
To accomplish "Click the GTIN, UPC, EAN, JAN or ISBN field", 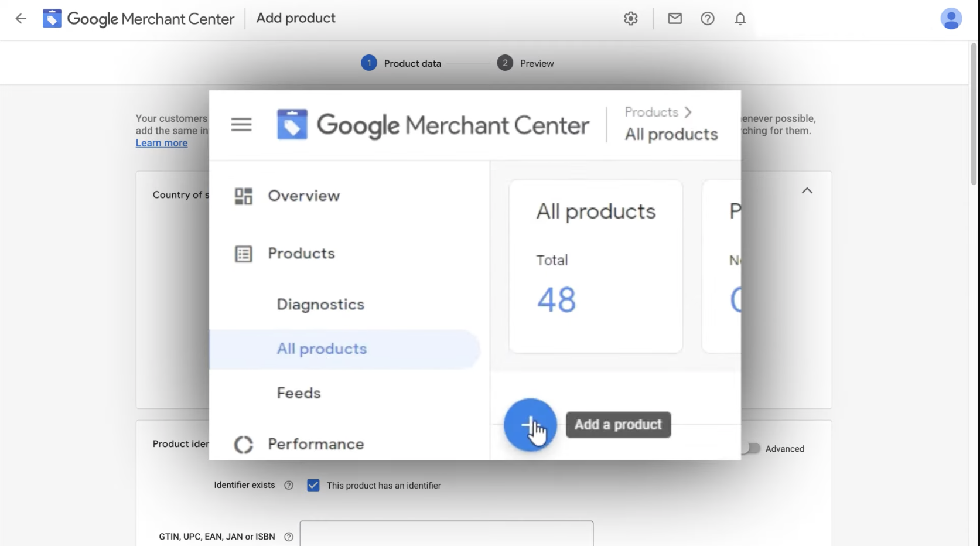I will (446, 534).
